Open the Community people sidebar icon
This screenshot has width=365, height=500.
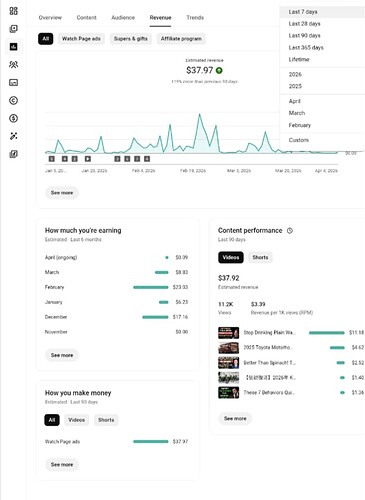[x=13, y=64]
